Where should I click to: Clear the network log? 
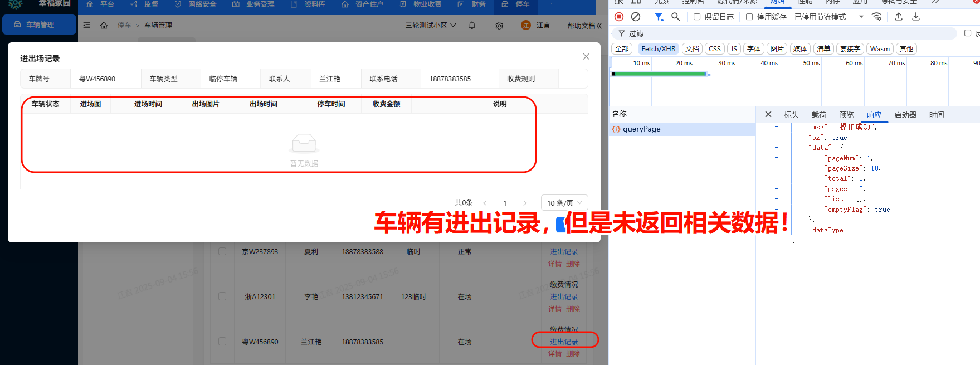(636, 17)
